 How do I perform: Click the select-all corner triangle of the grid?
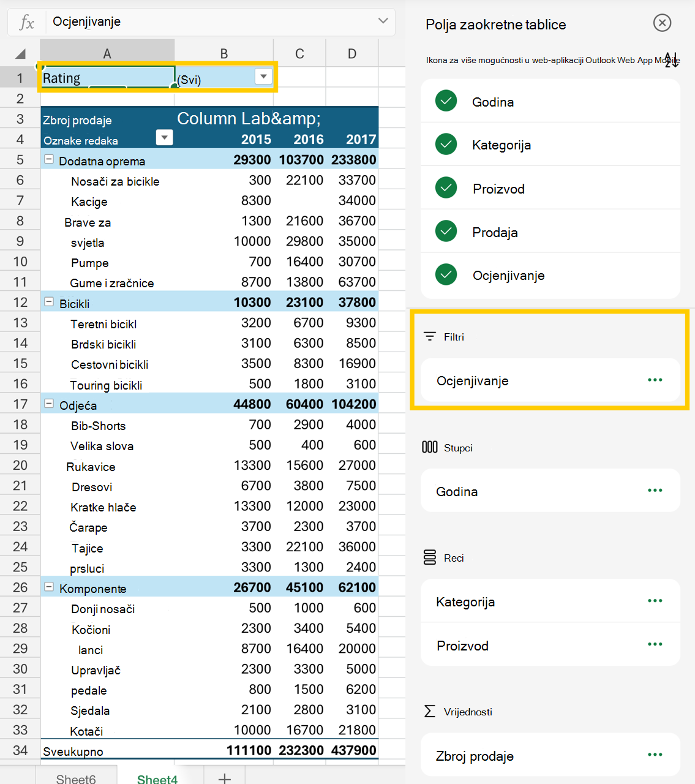click(20, 53)
